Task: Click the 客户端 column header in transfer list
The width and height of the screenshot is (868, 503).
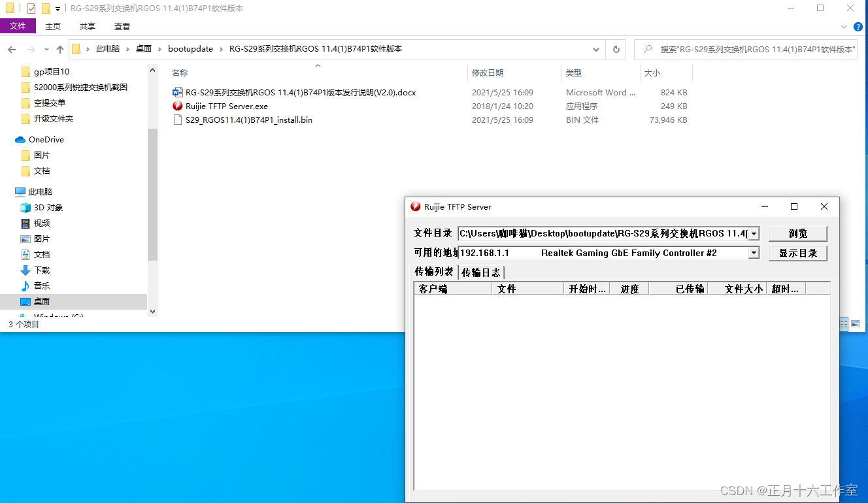Action: point(453,289)
